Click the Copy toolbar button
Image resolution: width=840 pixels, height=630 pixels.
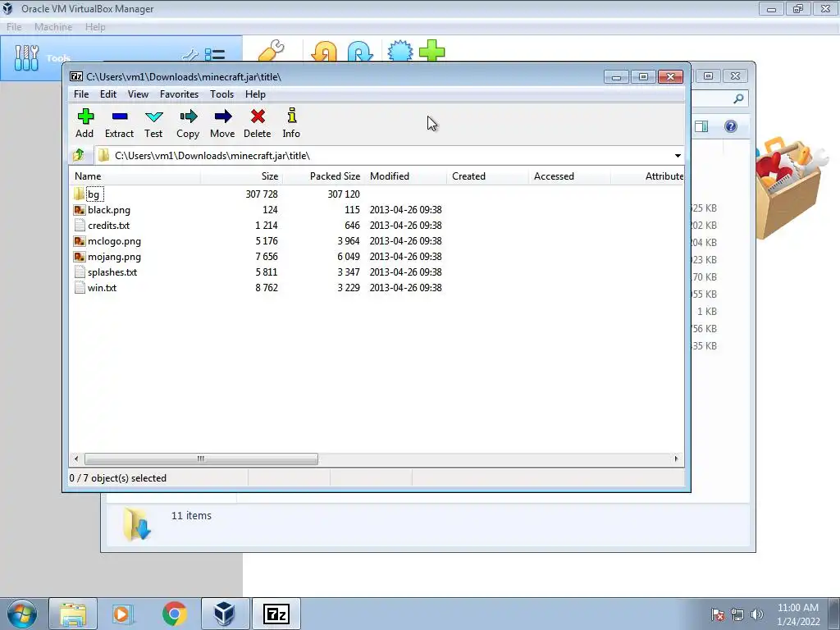188,124
